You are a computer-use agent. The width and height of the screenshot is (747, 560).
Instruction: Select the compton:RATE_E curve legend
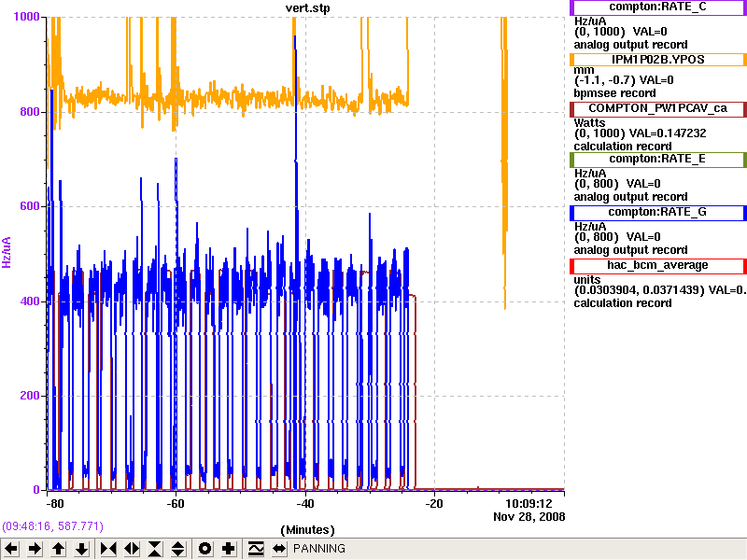(x=658, y=159)
